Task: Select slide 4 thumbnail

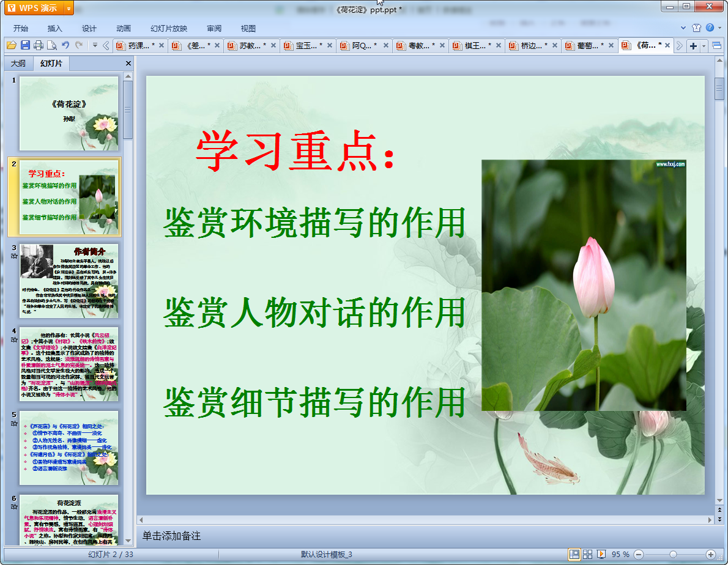Action: pos(69,364)
